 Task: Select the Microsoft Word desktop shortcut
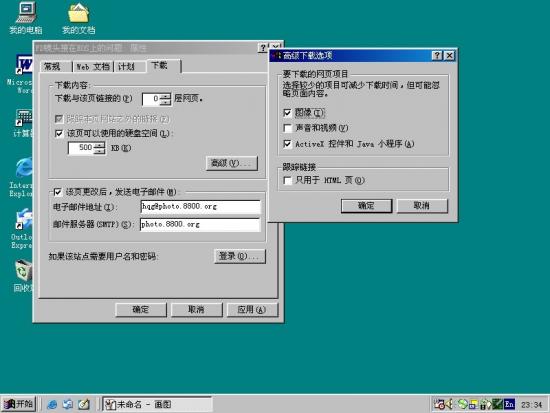tap(21, 74)
